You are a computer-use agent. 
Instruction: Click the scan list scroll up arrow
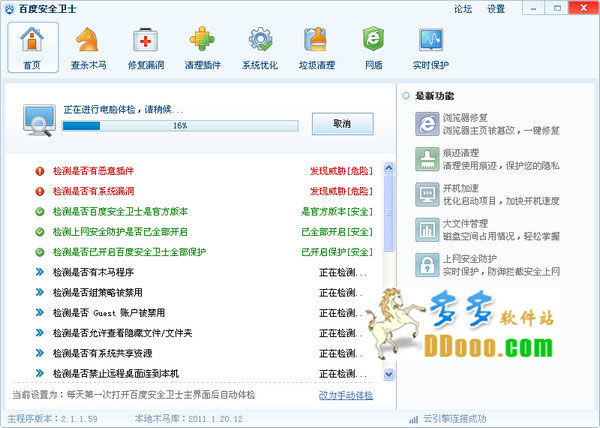[x=389, y=168]
